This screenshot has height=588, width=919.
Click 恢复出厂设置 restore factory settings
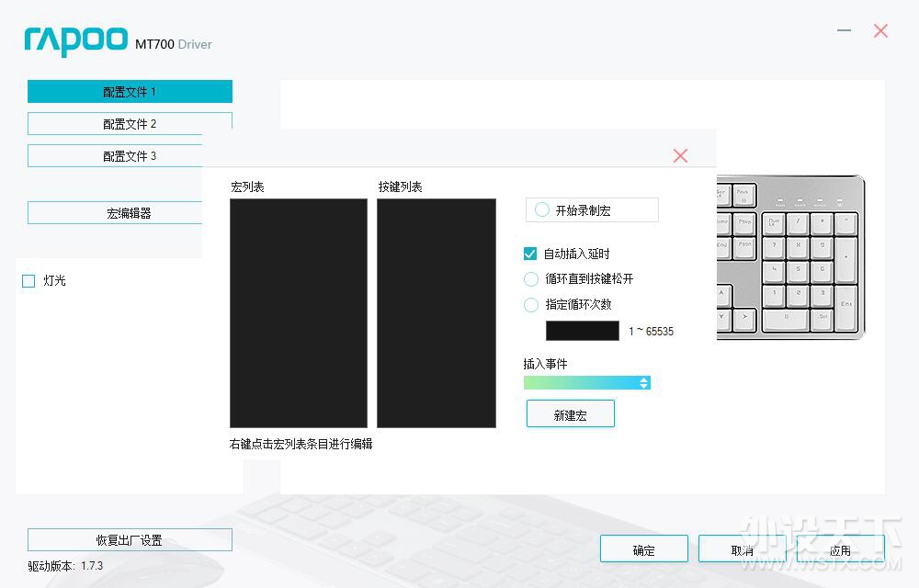coord(130,539)
